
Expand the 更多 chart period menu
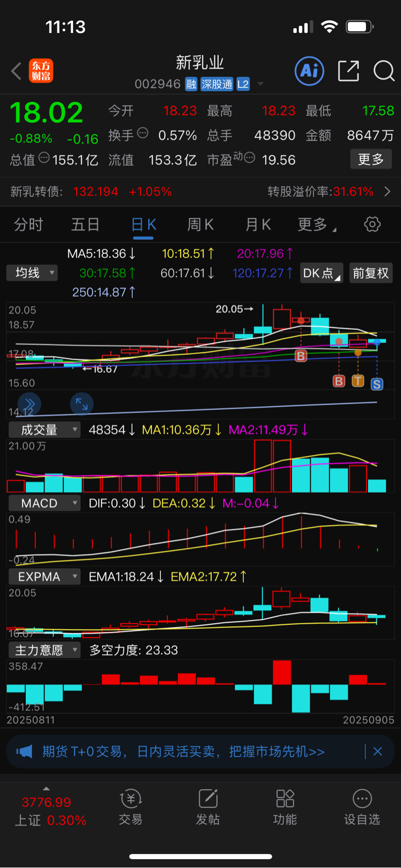[x=317, y=225]
